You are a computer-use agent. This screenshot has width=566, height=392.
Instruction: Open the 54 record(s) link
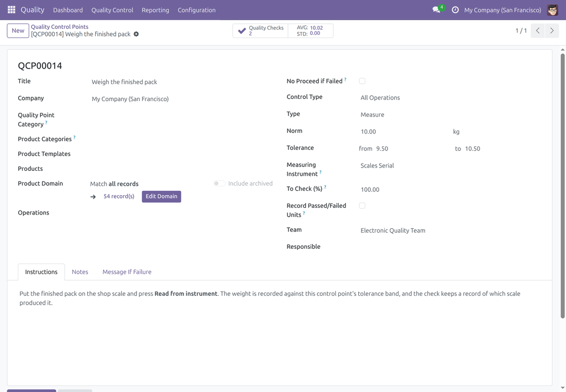point(119,196)
